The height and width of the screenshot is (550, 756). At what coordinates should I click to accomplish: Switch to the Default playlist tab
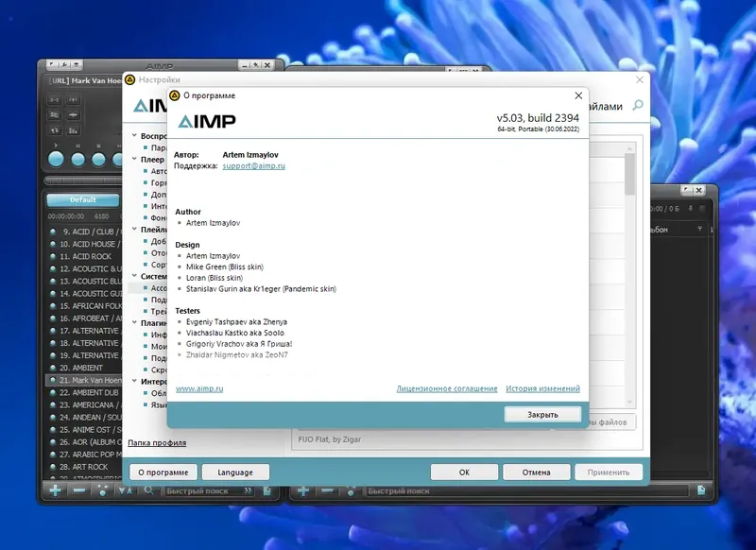[83, 199]
